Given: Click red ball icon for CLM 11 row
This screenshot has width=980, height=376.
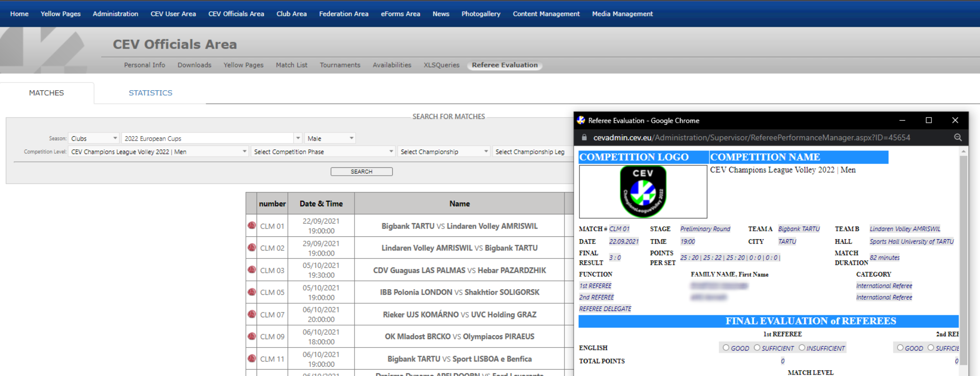Looking at the screenshot, I should (x=252, y=359).
